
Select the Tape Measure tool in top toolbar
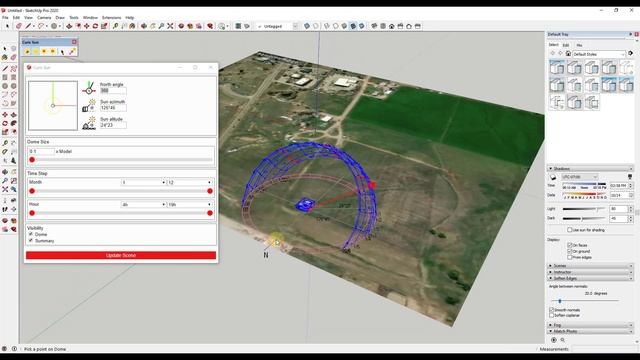pos(116,26)
